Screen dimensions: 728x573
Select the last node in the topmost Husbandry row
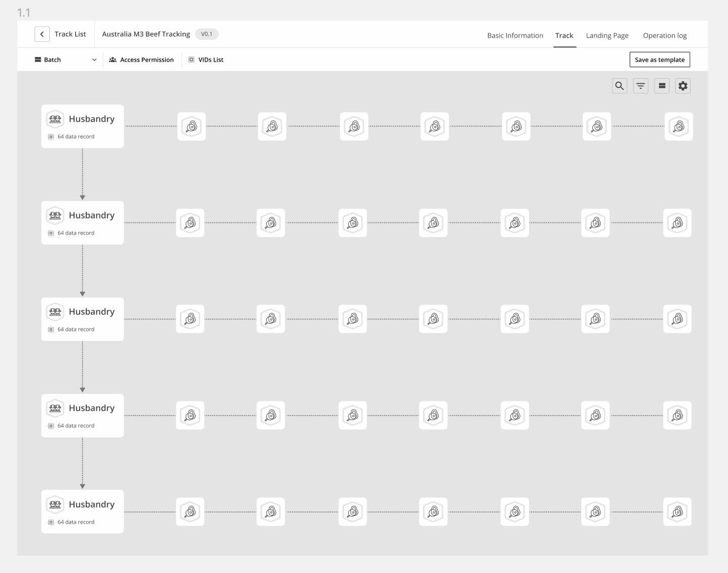pos(679,127)
